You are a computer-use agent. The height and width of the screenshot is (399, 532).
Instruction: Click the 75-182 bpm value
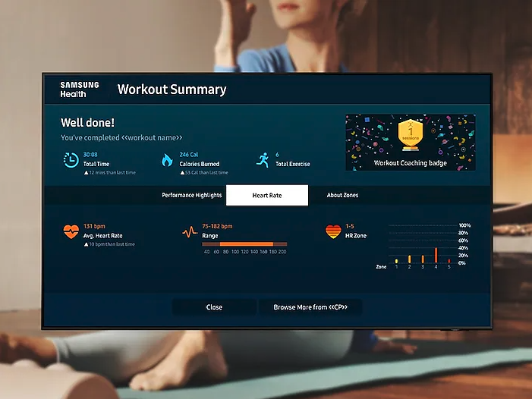click(217, 226)
